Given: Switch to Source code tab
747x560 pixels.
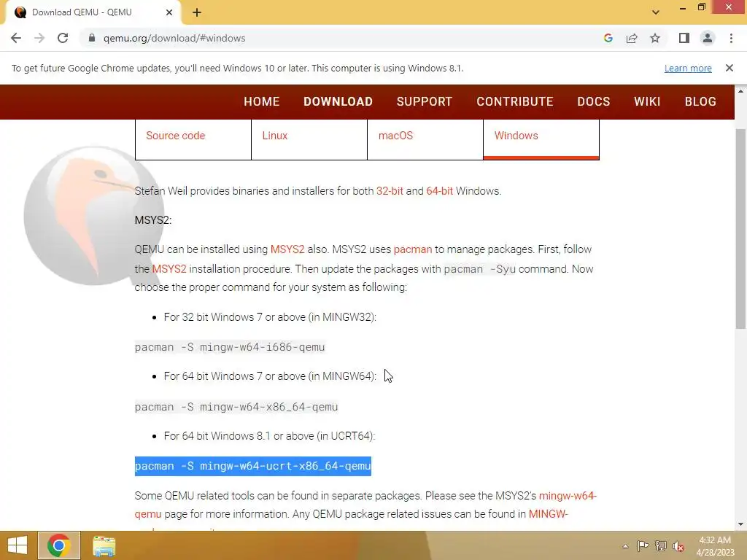Looking at the screenshot, I should [193, 139].
